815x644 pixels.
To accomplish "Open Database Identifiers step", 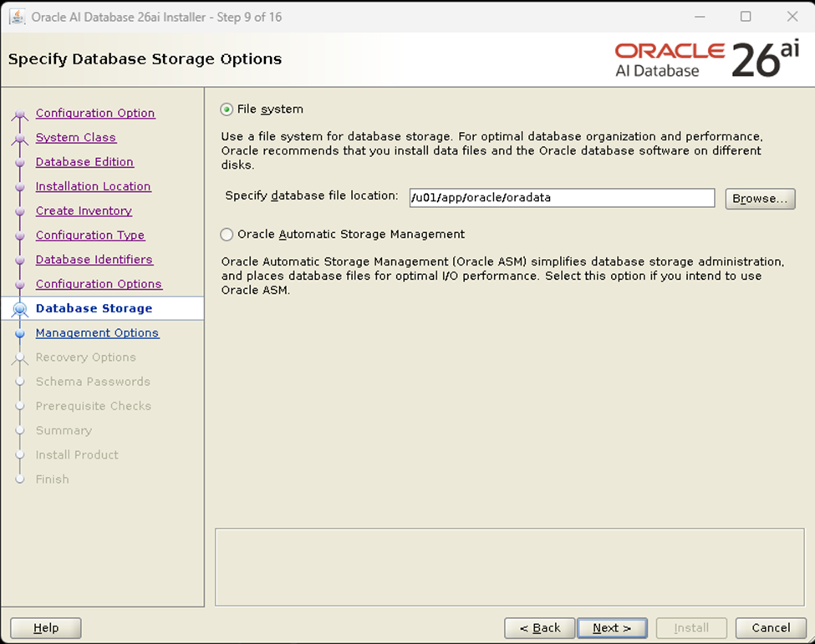I will tap(94, 259).
